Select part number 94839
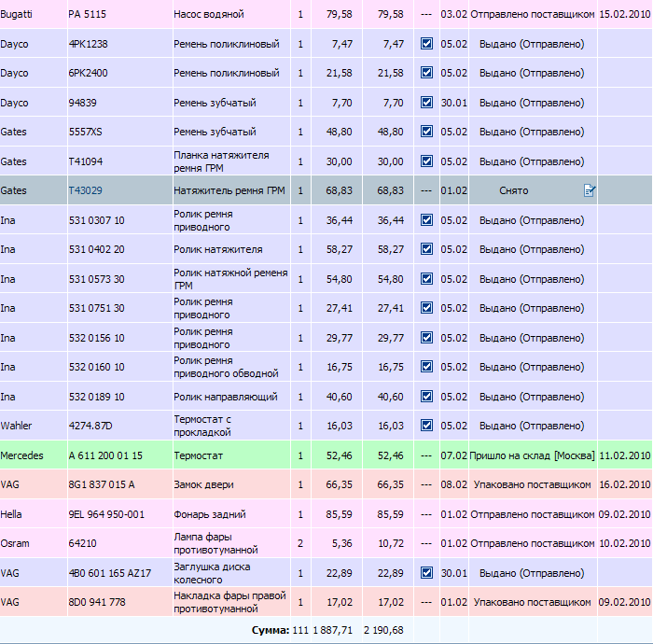The image size is (653, 644). 82,103
